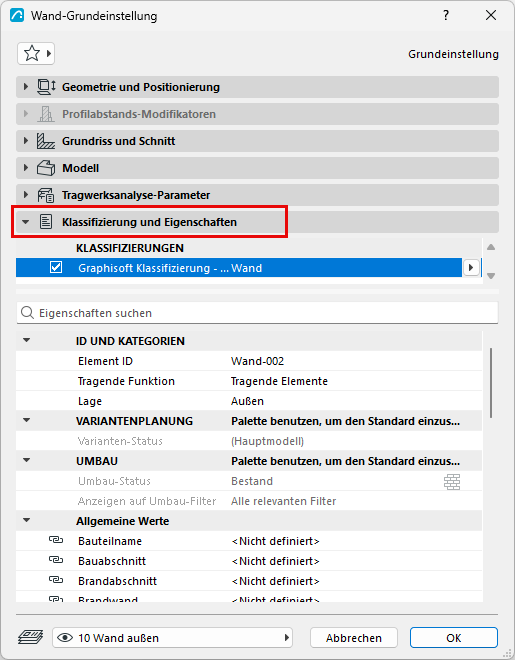Click the properties list vertical scrollbar
Image resolution: width=515 pixels, height=660 pixels.
click(x=491, y=383)
